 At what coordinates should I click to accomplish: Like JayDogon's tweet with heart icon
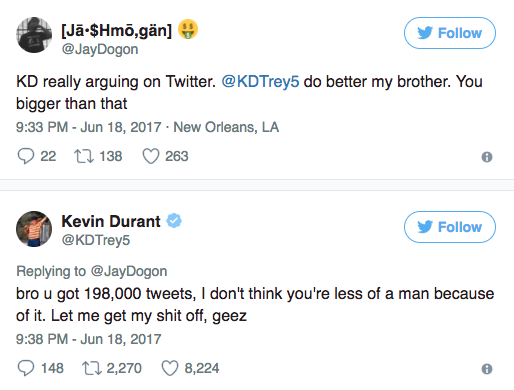[151, 156]
